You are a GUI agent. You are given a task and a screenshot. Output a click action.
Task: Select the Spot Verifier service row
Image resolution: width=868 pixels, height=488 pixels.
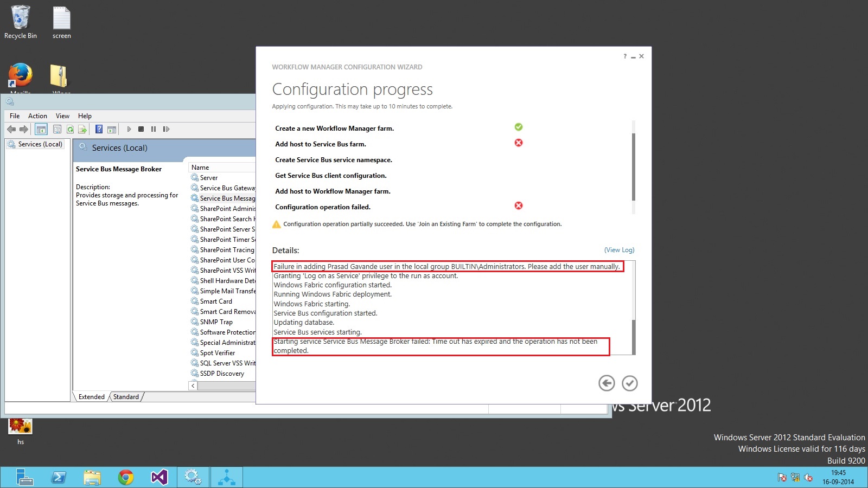coord(222,353)
